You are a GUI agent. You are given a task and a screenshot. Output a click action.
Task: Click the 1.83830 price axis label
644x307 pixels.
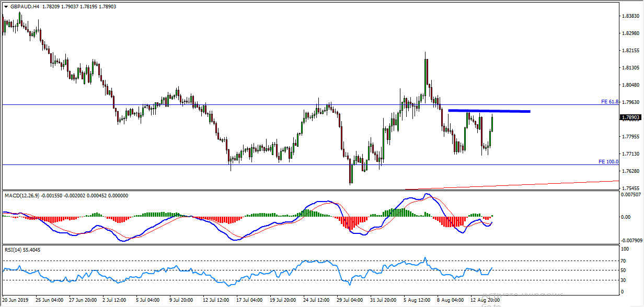[x=630, y=16]
